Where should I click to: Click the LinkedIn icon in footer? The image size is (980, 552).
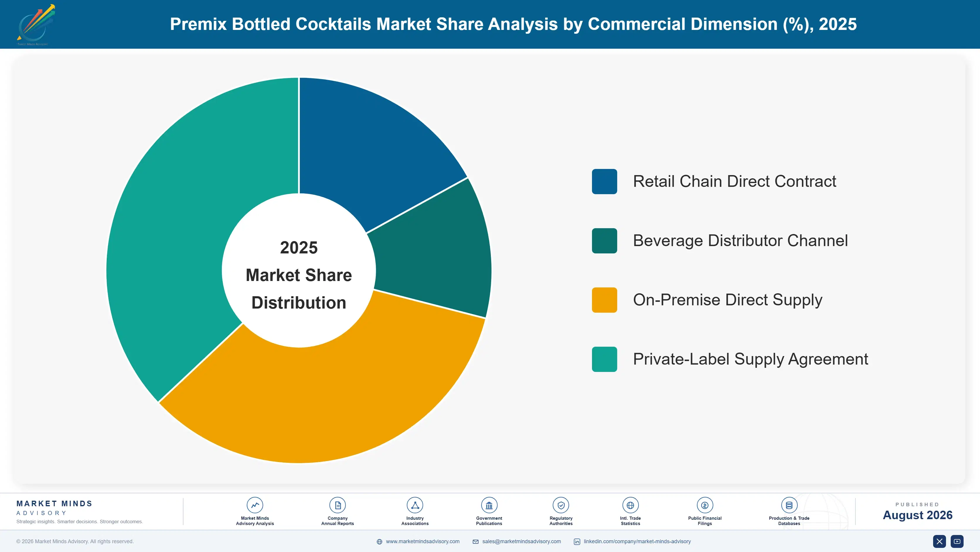577,542
